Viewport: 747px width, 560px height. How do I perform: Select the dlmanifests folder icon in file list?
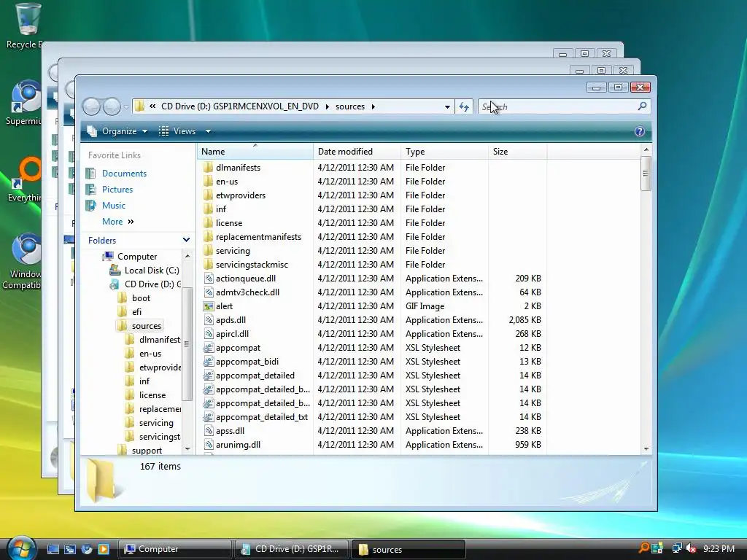tap(208, 168)
